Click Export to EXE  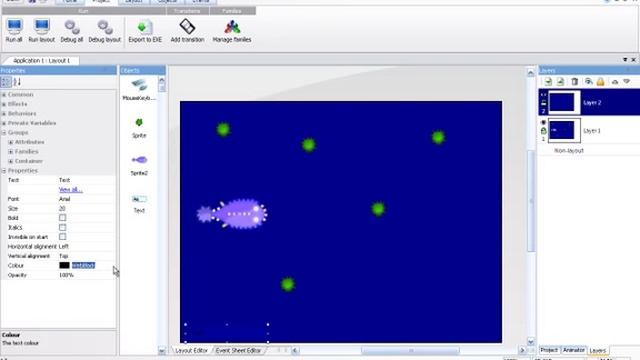(145, 31)
